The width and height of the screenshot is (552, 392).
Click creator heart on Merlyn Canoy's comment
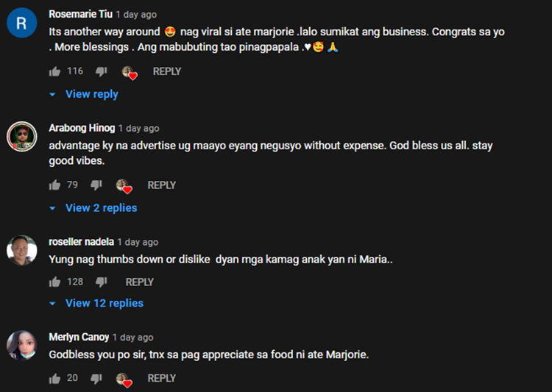[x=124, y=379]
